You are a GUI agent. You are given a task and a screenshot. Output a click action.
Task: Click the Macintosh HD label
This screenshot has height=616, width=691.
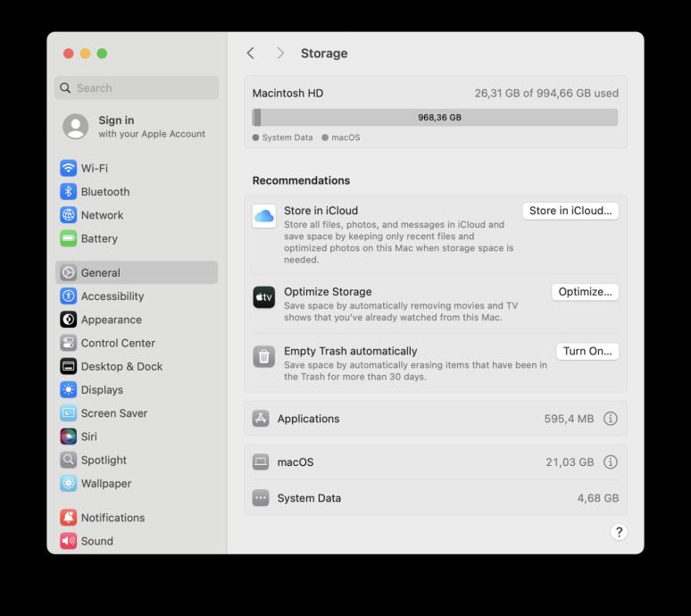[x=287, y=94]
